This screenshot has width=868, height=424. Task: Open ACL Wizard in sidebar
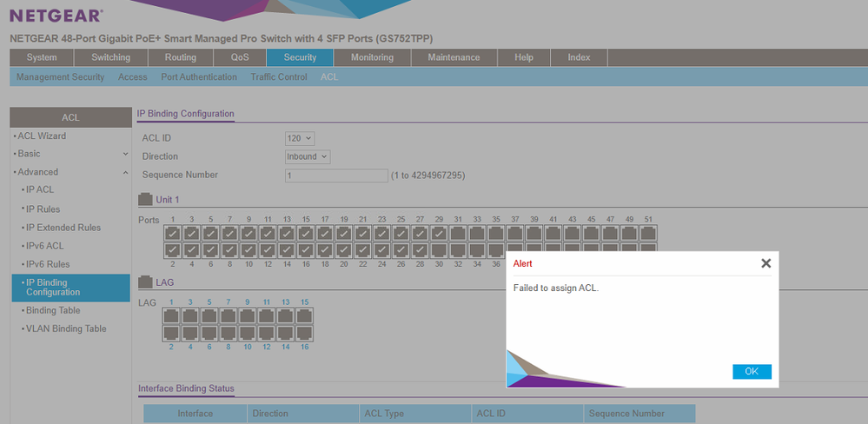pos(42,136)
